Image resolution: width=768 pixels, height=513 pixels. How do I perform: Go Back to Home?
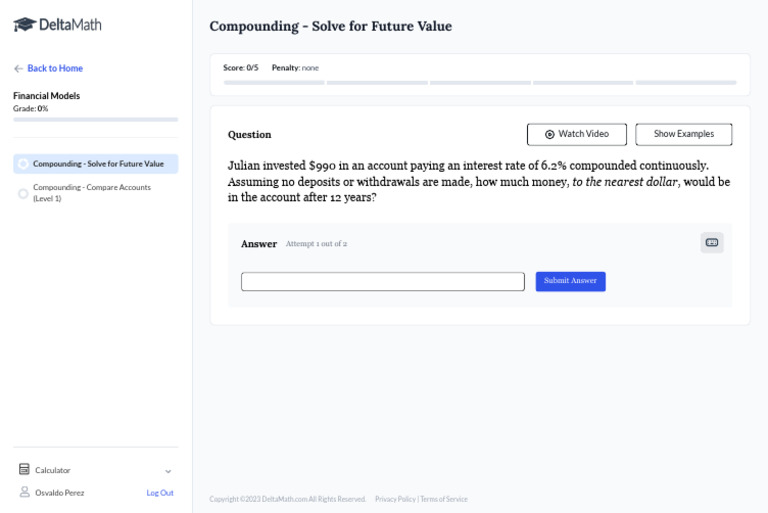(54, 68)
